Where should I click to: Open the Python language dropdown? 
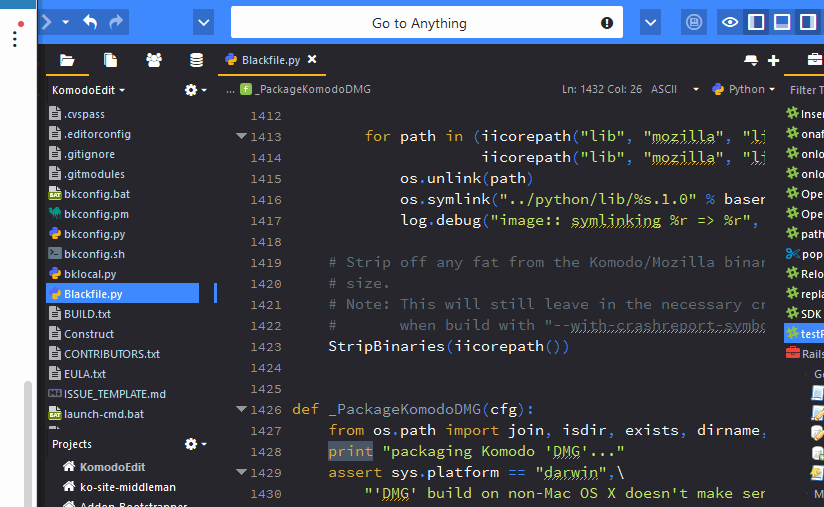[744, 89]
